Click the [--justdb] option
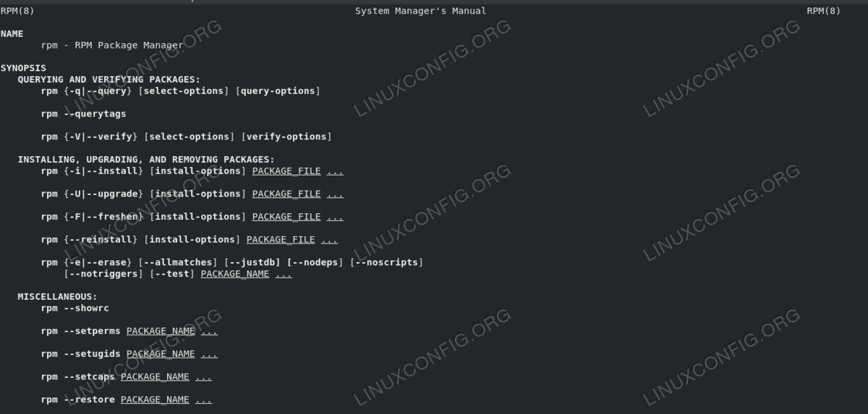Viewport: 868px width, 414px height. [252, 262]
